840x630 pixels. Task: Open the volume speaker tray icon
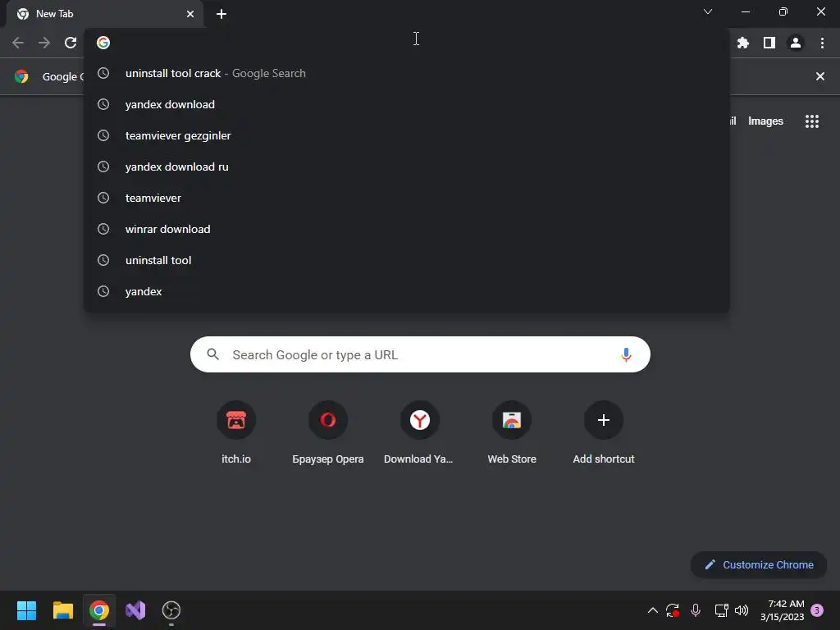742,610
